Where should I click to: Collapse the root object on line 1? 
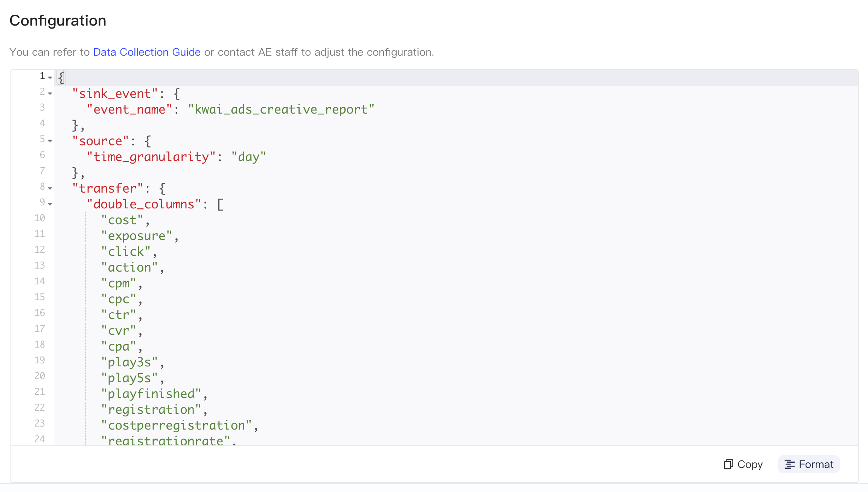point(50,77)
